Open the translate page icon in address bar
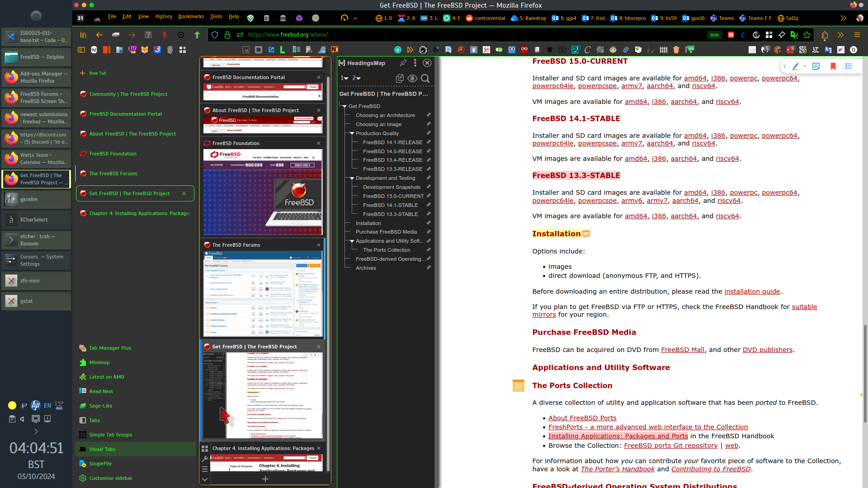 794,35
